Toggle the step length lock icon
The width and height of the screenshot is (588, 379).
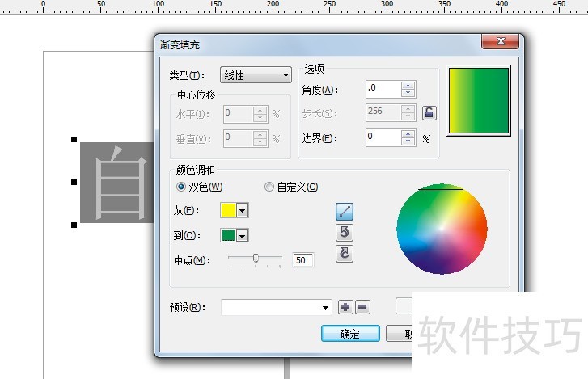pos(429,112)
